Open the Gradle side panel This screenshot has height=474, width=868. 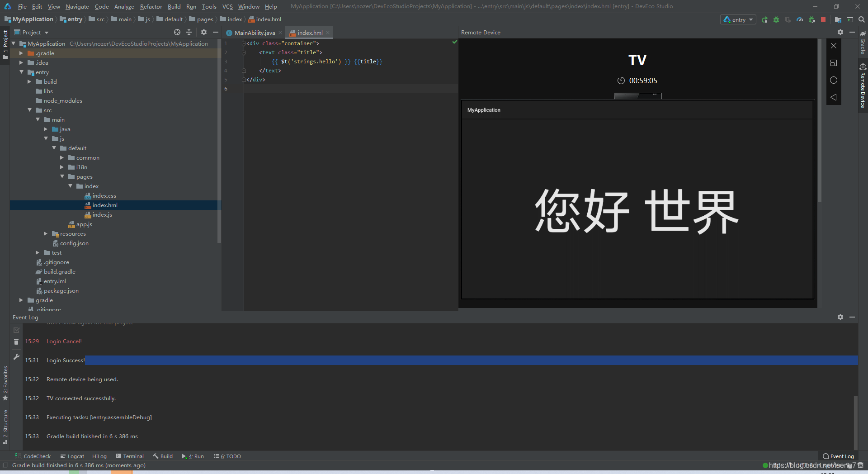tap(863, 44)
